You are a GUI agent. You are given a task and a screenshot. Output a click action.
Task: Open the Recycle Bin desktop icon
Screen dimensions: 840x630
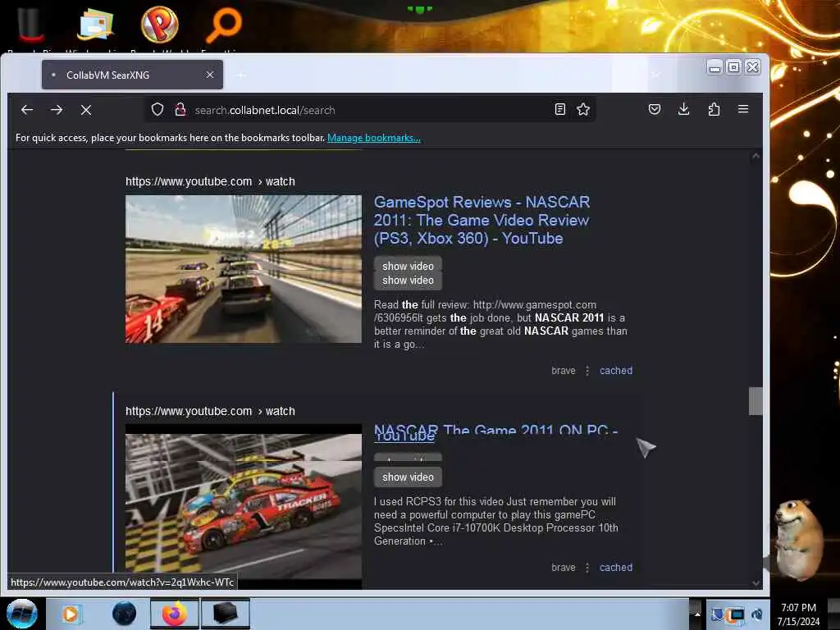[30, 27]
